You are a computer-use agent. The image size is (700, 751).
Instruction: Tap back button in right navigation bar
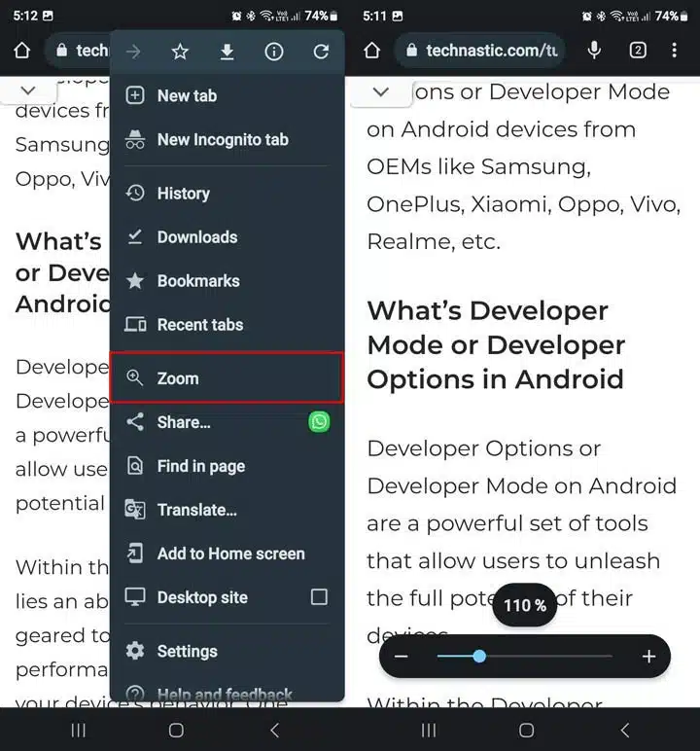(625, 730)
